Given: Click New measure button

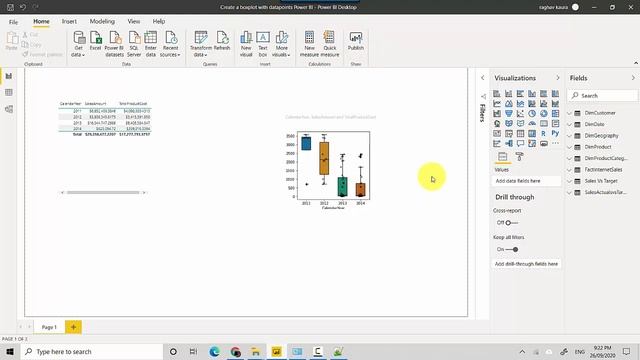Looking at the screenshot, I should pos(309,44).
